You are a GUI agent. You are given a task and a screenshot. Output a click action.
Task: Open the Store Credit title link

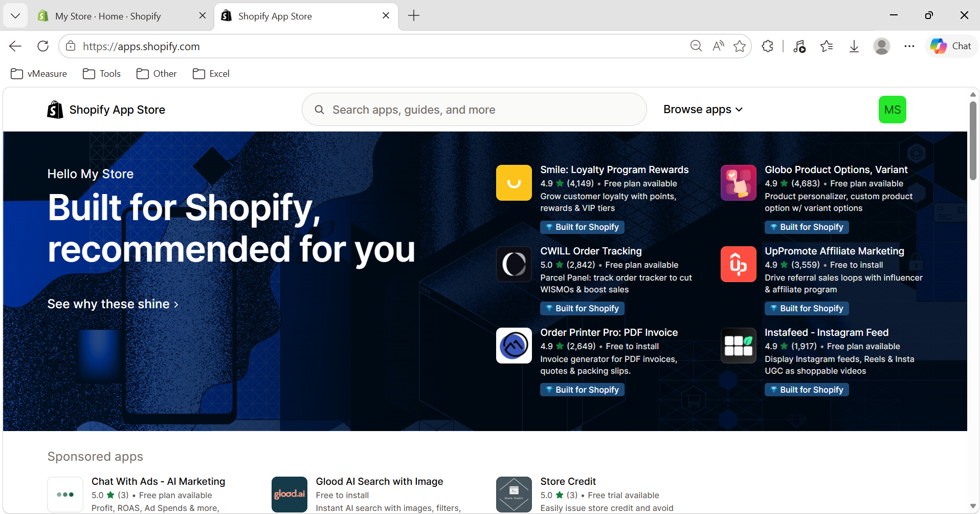tap(568, 481)
